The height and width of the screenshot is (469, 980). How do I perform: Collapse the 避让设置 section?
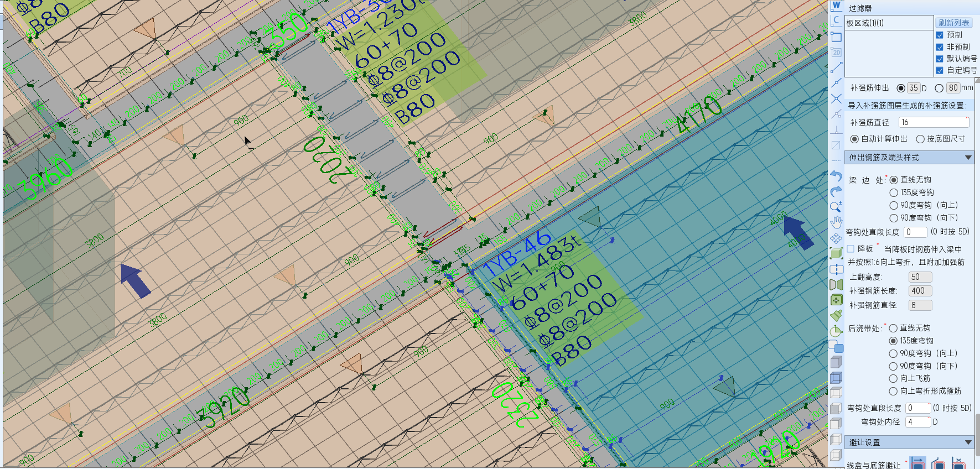[968, 442]
